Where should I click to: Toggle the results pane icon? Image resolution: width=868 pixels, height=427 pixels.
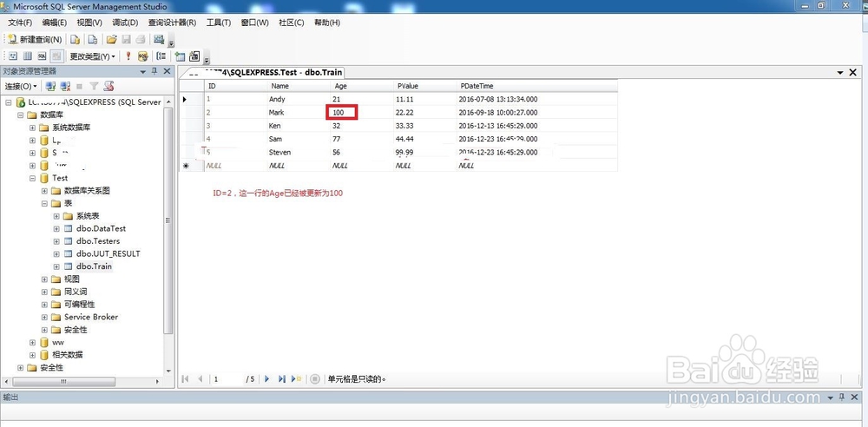56,56
